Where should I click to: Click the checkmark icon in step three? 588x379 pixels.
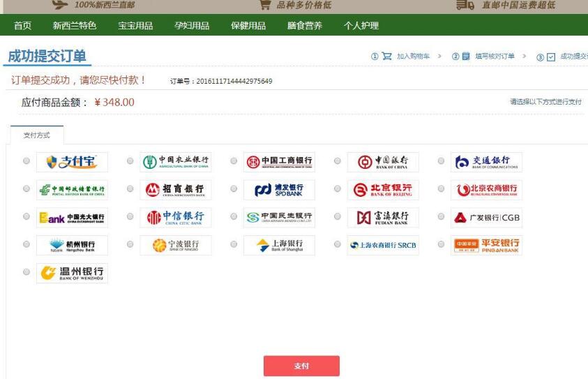(551, 57)
